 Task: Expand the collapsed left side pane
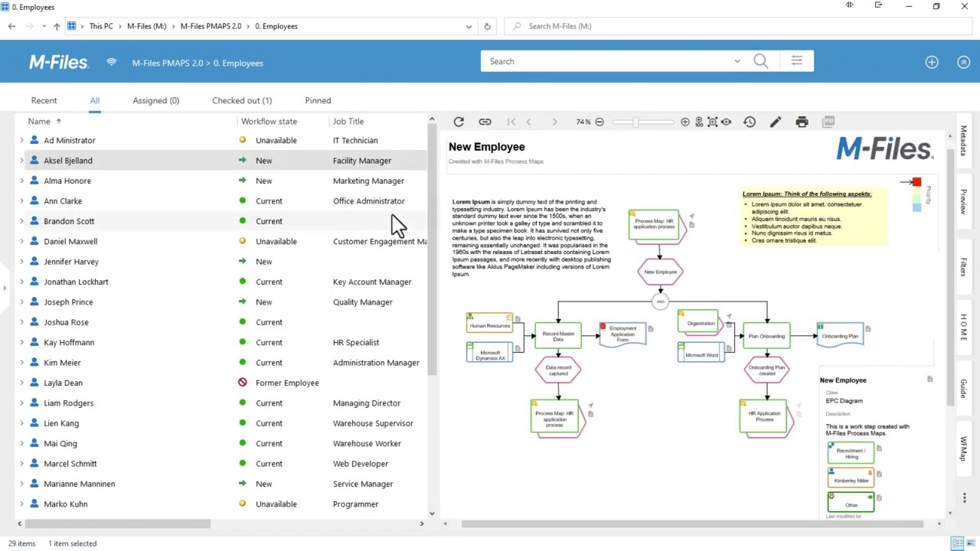(x=5, y=288)
